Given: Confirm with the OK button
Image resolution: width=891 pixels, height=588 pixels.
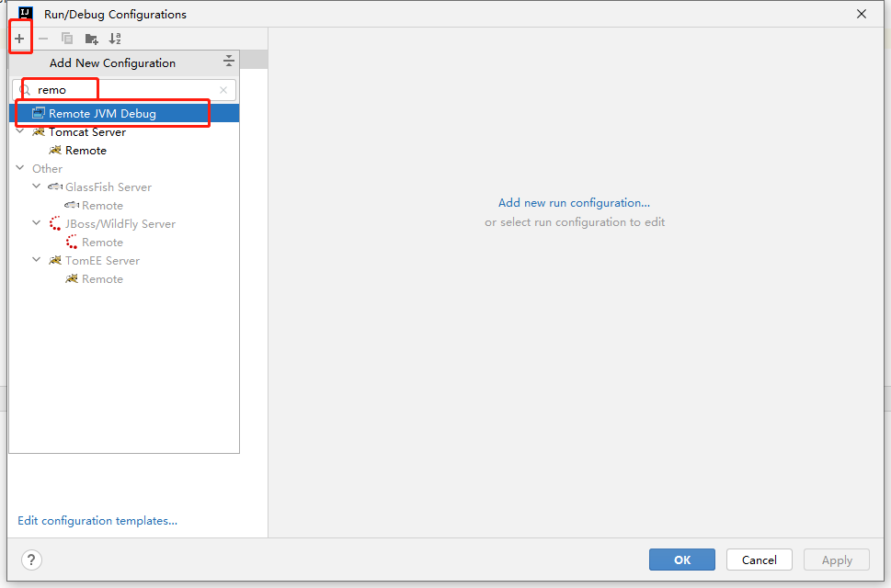Looking at the screenshot, I should coord(682,560).
